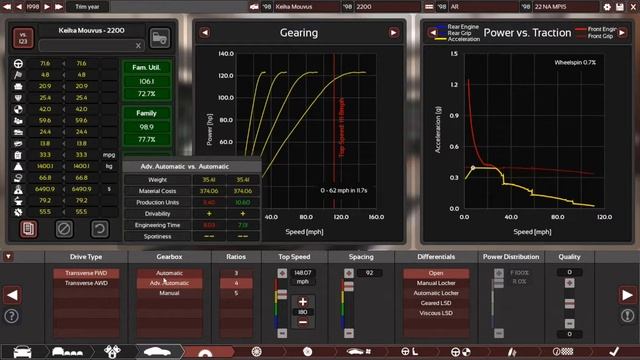Show next graph in Gearing panel

tap(393, 33)
